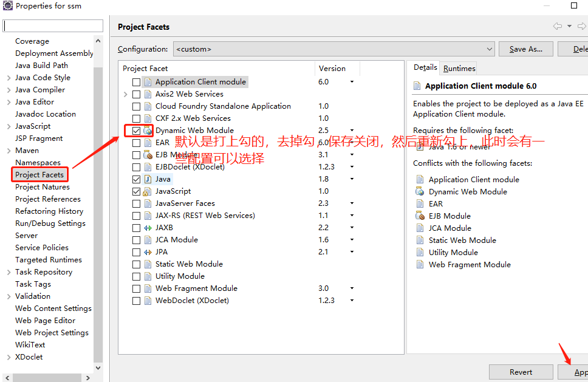Expand the Axis2 Web Services facet
This screenshot has width=588, height=382.
click(126, 94)
